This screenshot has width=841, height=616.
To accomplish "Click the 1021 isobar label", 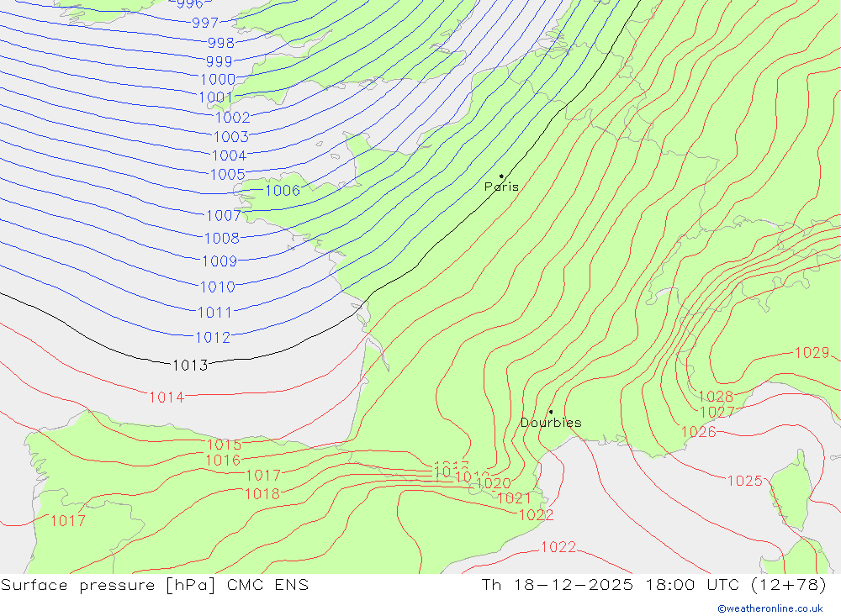I will pyautogui.click(x=514, y=498).
